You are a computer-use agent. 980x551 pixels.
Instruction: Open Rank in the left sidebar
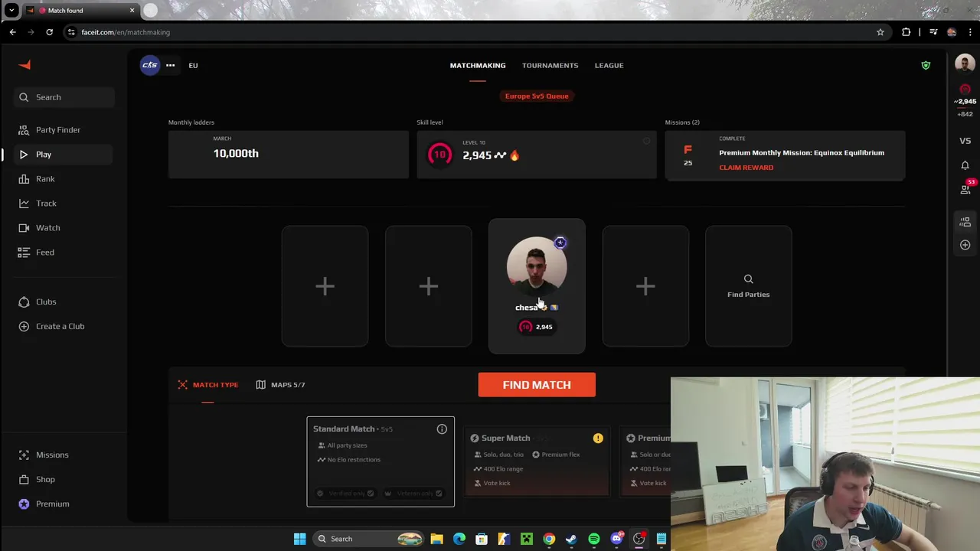[x=64, y=178]
